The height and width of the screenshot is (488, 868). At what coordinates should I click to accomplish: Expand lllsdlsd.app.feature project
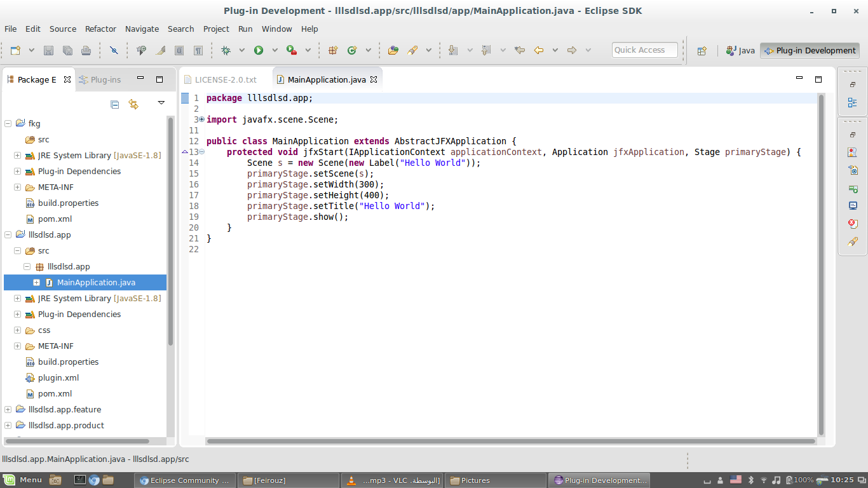click(8, 410)
